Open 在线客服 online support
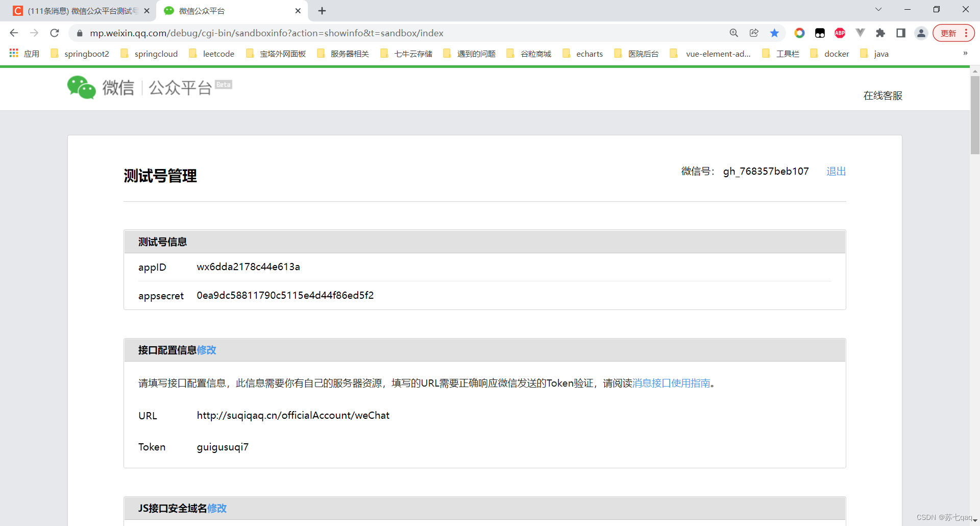980x526 pixels. pos(883,95)
